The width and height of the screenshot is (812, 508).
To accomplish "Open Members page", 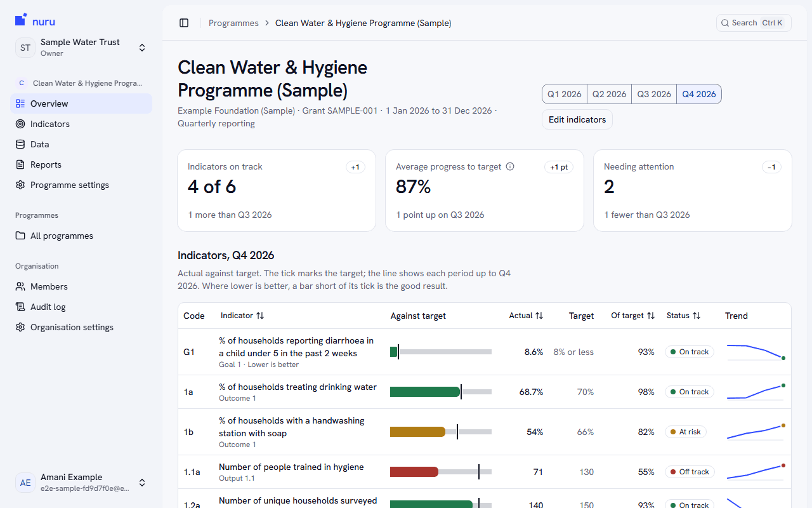I will click(x=81, y=286).
